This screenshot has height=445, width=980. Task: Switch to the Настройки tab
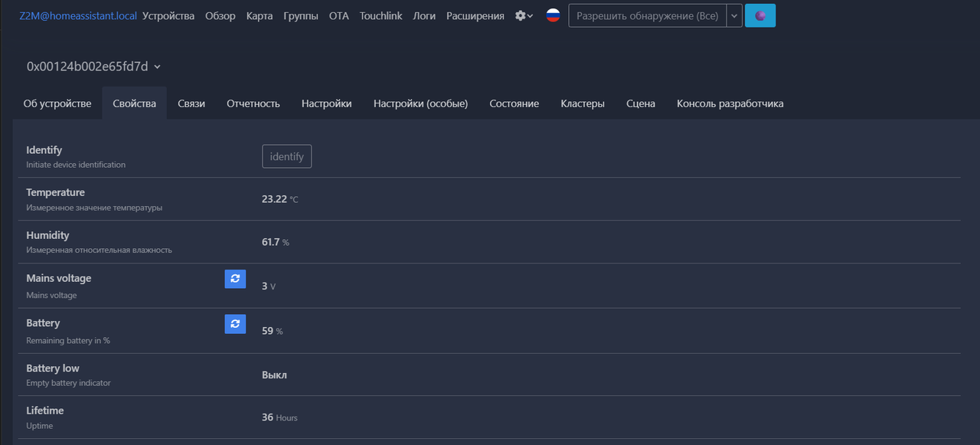(327, 103)
